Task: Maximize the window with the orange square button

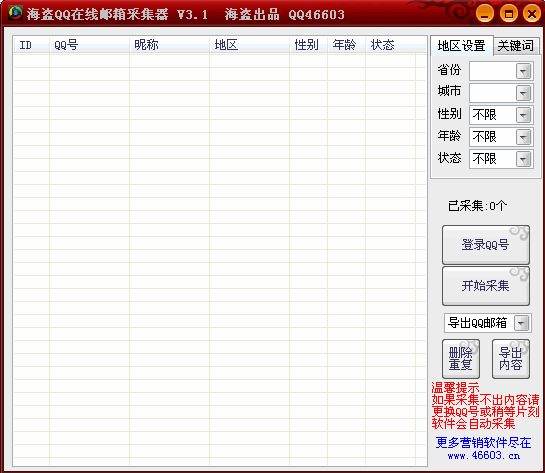Action: pyautogui.click(x=509, y=14)
